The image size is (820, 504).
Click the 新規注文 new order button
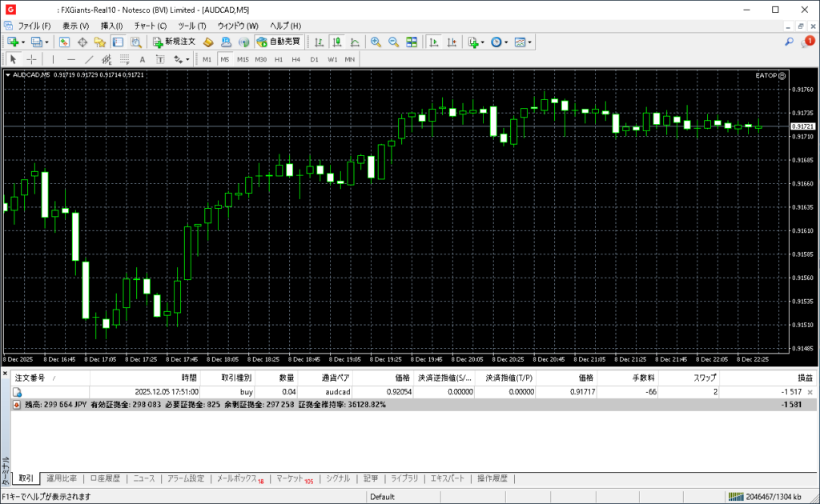click(175, 42)
